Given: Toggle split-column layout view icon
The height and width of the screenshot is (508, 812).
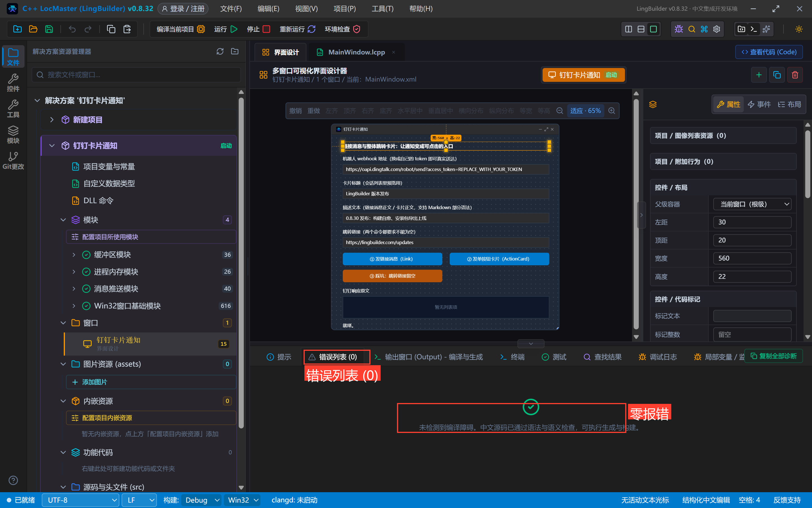Looking at the screenshot, I should tap(629, 29).
